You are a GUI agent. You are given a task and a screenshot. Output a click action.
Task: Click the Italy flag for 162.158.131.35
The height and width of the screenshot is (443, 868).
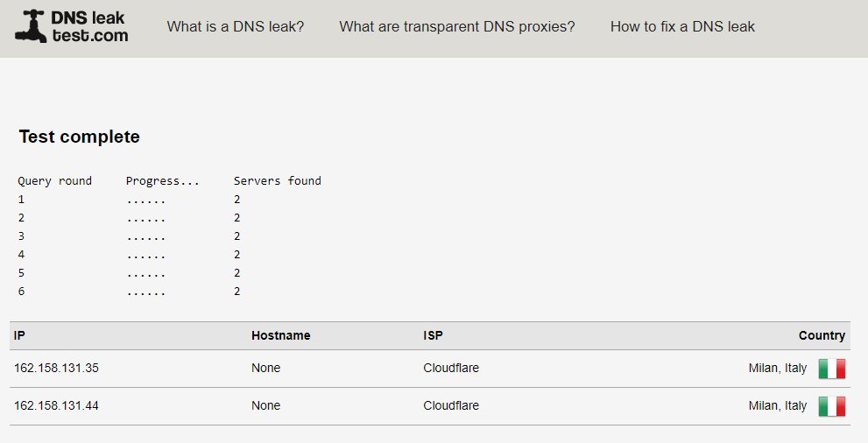point(832,369)
